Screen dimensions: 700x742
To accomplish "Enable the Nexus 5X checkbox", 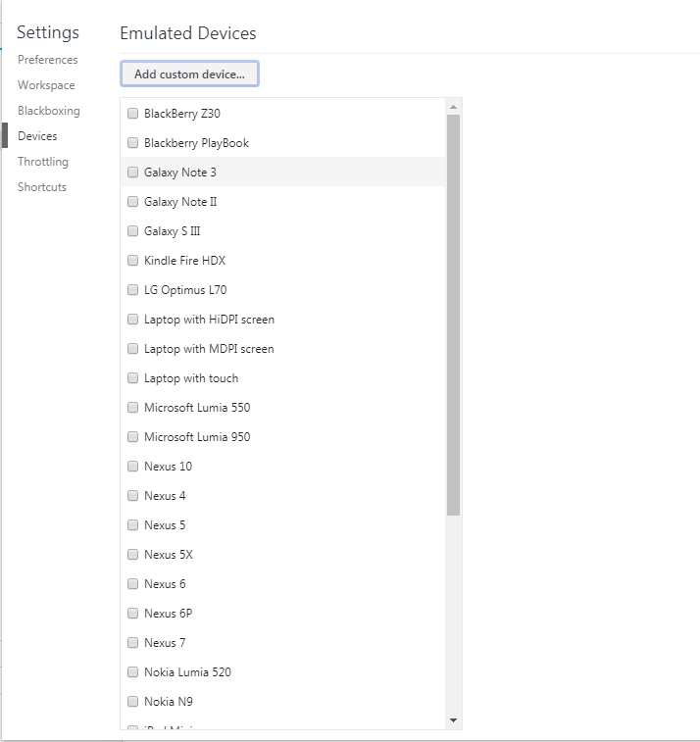I will [x=133, y=554].
